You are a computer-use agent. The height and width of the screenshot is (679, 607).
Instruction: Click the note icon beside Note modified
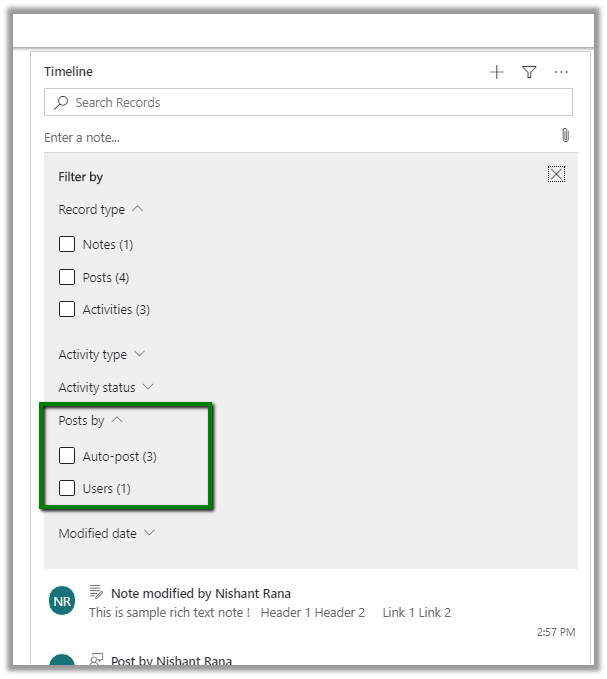point(97,592)
